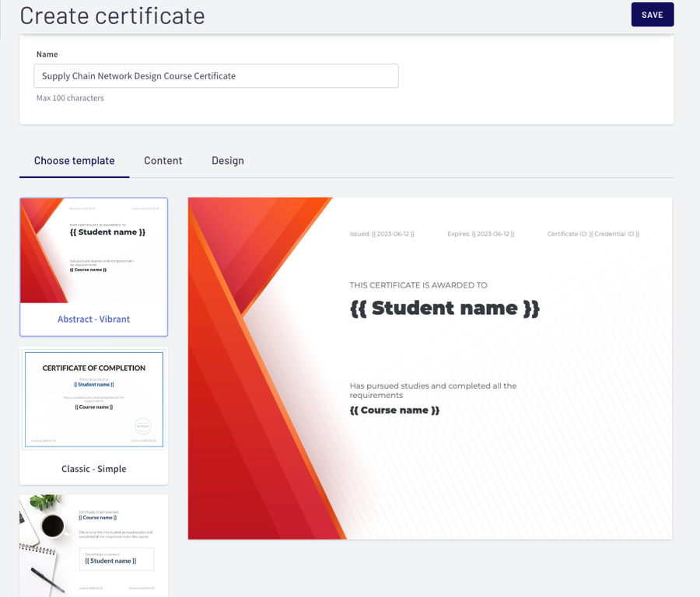This screenshot has height=597, width=700.
Task: Click the Classic - Simple label text
Action: (93, 469)
